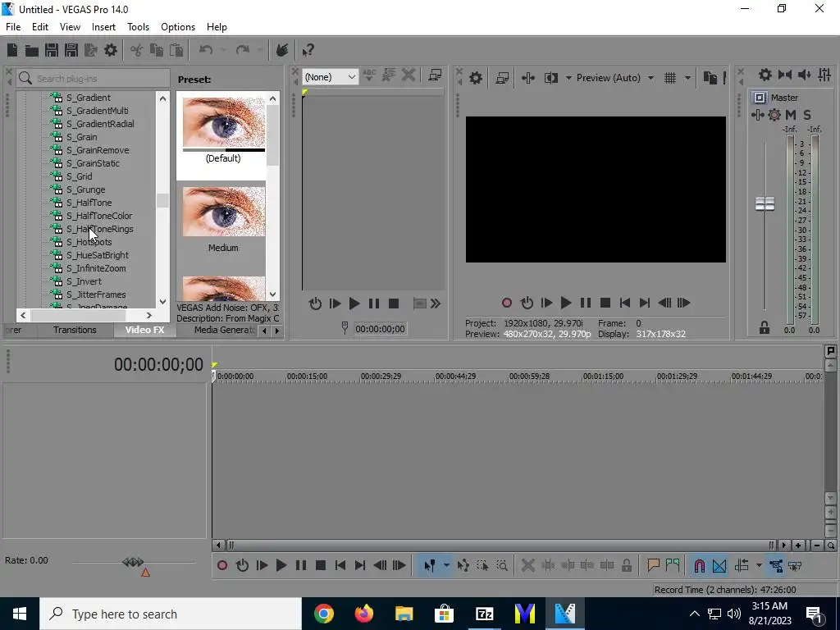Toggle the Split Screen View icon
The width and height of the screenshot is (840, 630).
point(551,78)
